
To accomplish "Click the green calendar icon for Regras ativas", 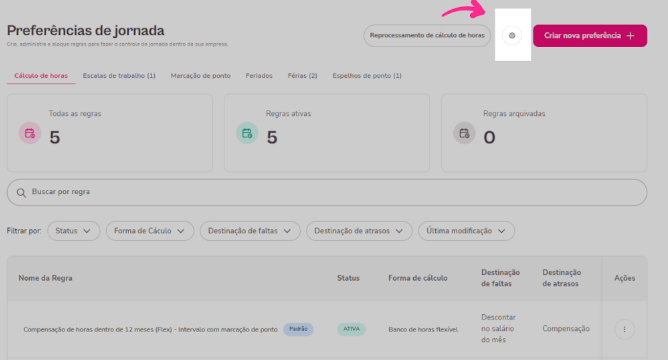I will point(247,133).
